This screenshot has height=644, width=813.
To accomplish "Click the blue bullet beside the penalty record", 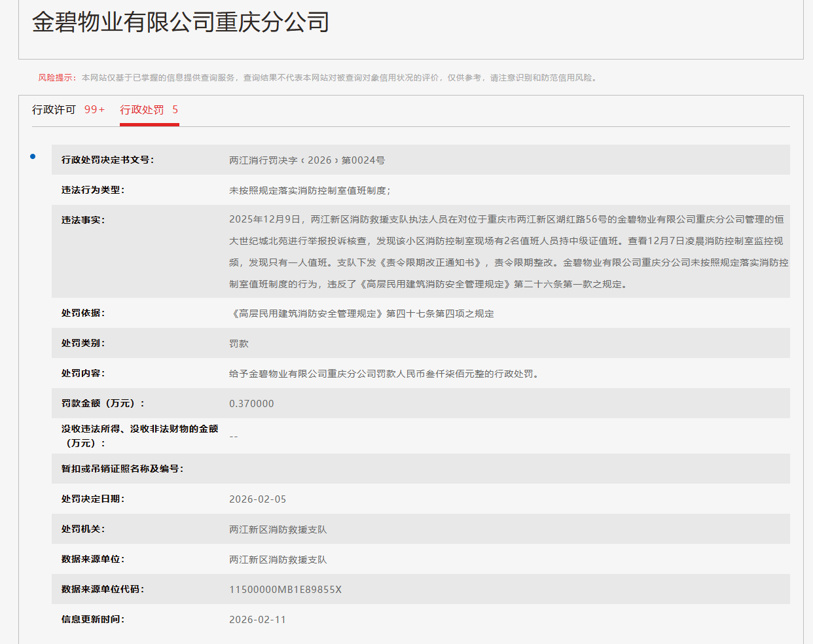I will [33, 156].
